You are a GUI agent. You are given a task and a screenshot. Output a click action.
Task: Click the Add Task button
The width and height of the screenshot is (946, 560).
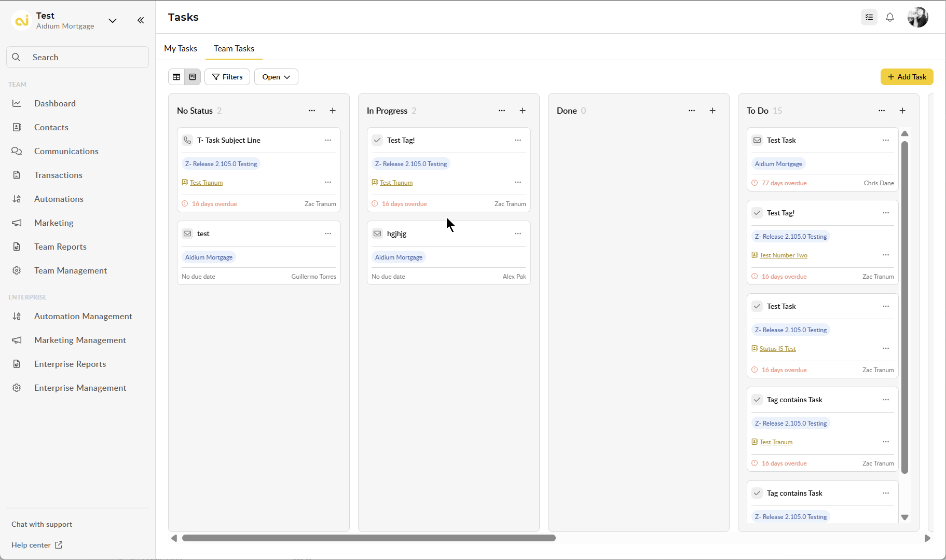click(907, 77)
